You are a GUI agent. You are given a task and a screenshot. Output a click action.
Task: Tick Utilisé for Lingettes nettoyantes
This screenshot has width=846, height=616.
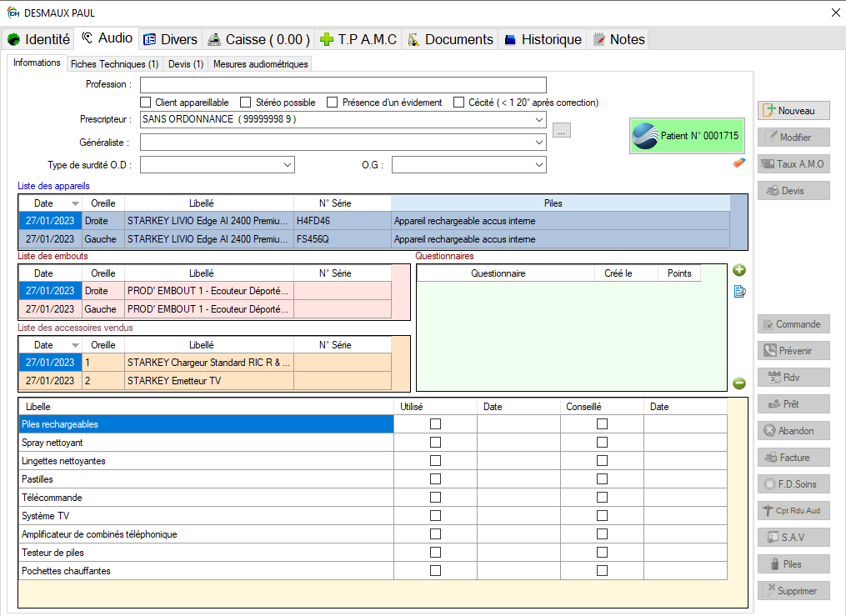point(435,461)
